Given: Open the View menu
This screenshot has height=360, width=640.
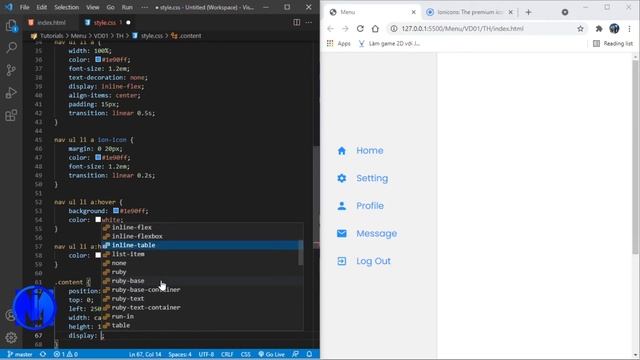Looking at the screenshot, I should tap(93, 7).
